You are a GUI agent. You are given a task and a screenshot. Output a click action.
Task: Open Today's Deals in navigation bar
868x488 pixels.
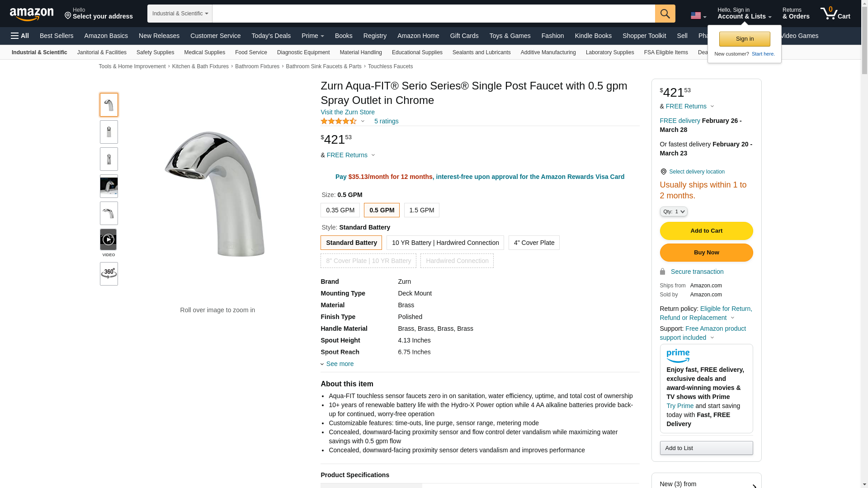[271, 36]
